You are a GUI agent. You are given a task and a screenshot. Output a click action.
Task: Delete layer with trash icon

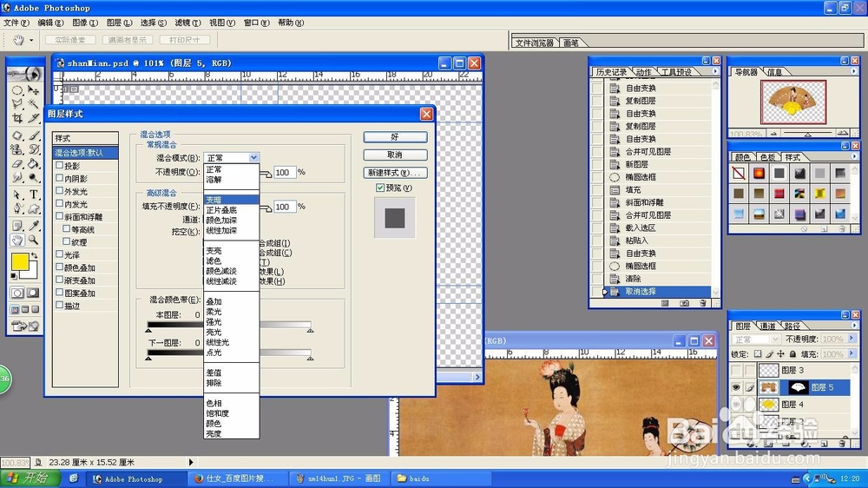tap(843, 444)
